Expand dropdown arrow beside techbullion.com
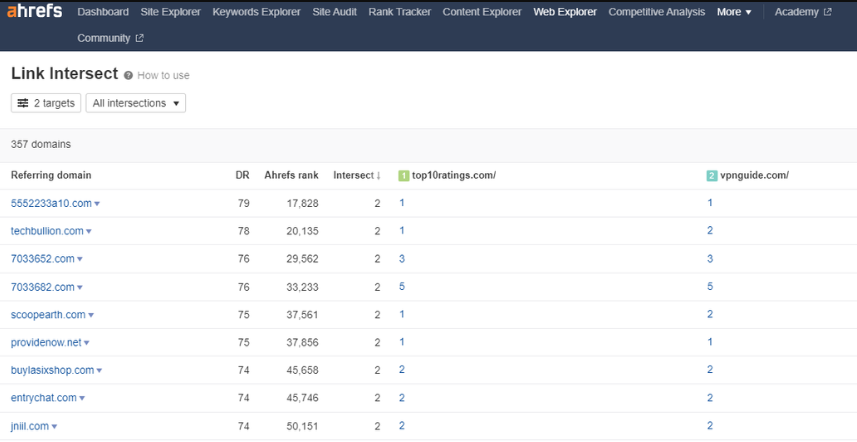 [x=89, y=232]
